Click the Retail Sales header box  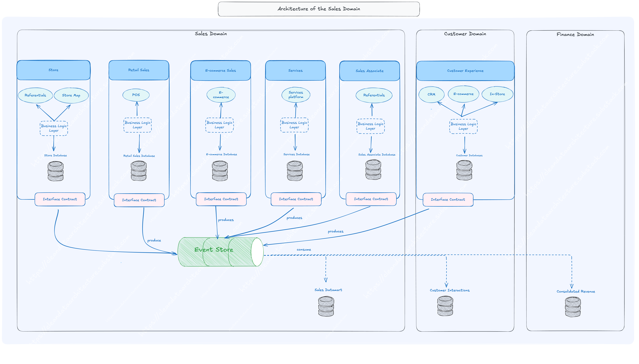point(139,70)
